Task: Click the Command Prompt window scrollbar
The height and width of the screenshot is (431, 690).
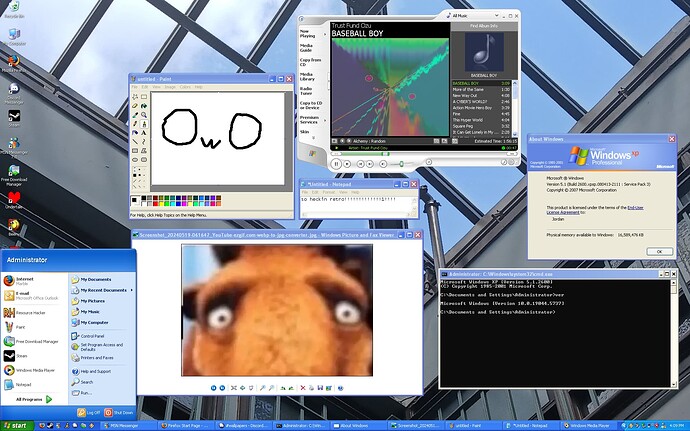Action: point(673,333)
